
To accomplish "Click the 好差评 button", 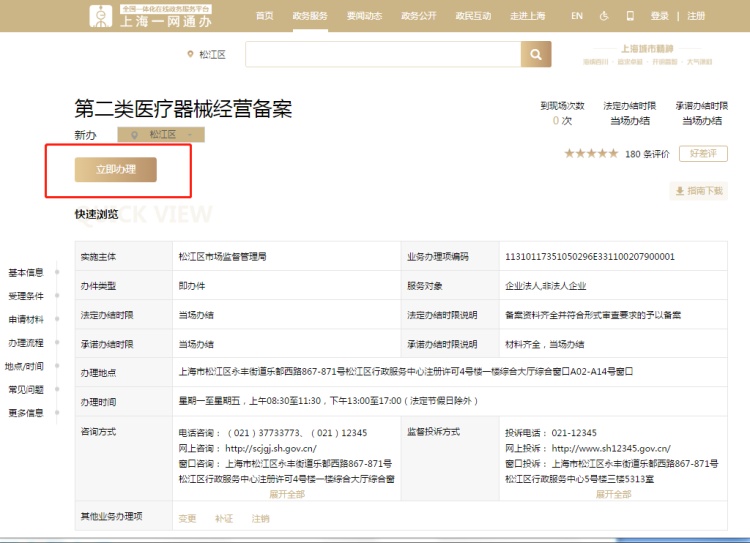I will coord(703,153).
